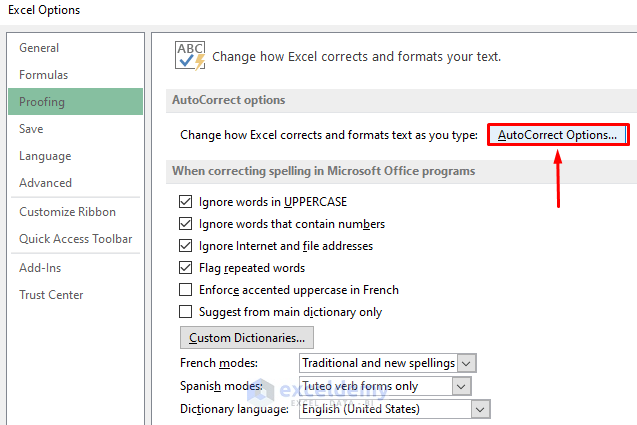Expand the Spanish modes dropdown
The height and width of the screenshot is (425, 637).
point(461,386)
